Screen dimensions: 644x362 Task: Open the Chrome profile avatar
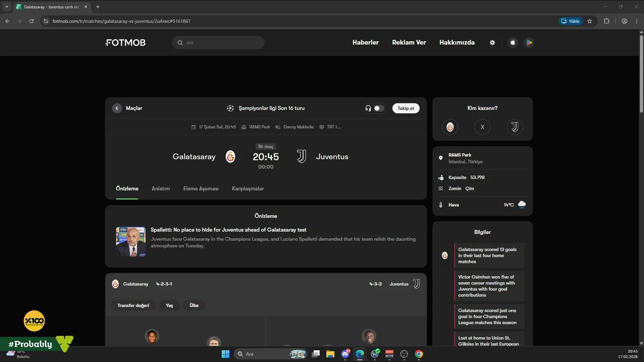point(624,21)
